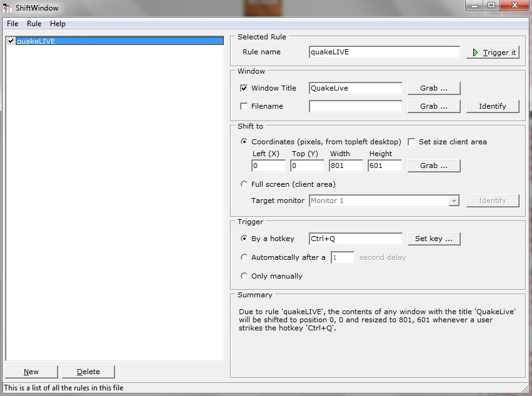Click Identify button beside Target monitor
532x396 pixels.
493,200
